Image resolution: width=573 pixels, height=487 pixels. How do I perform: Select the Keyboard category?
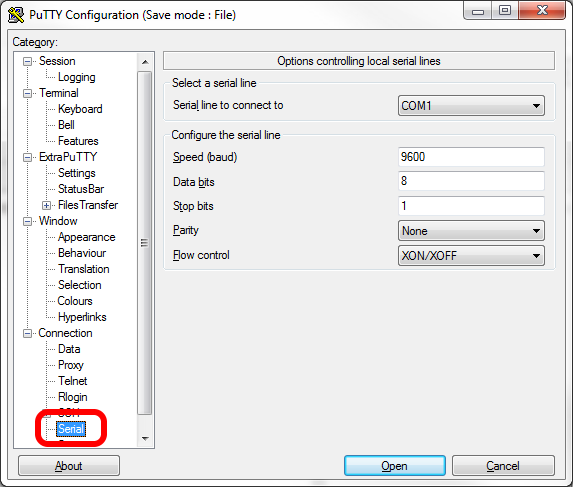pos(80,109)
